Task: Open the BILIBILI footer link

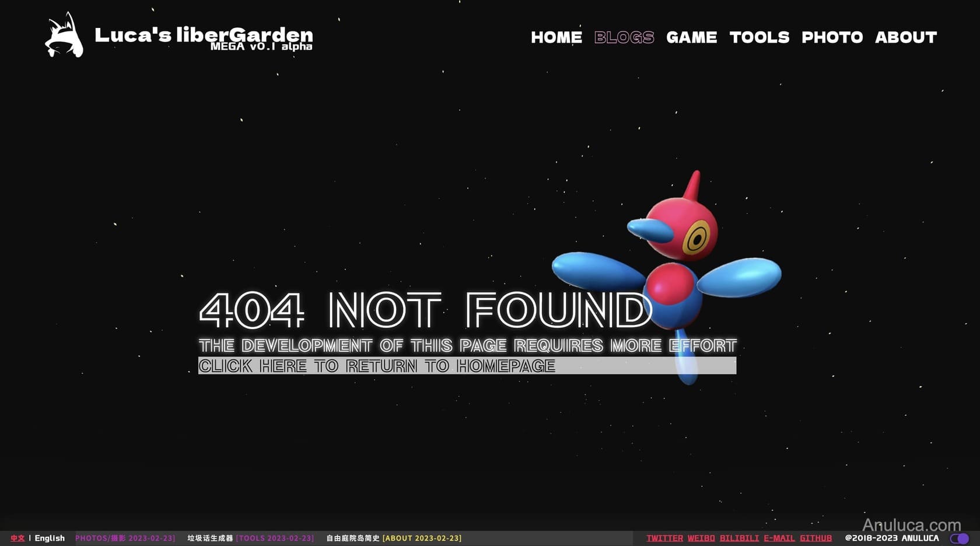Action: pyautogui.click(x=739, y=538)
